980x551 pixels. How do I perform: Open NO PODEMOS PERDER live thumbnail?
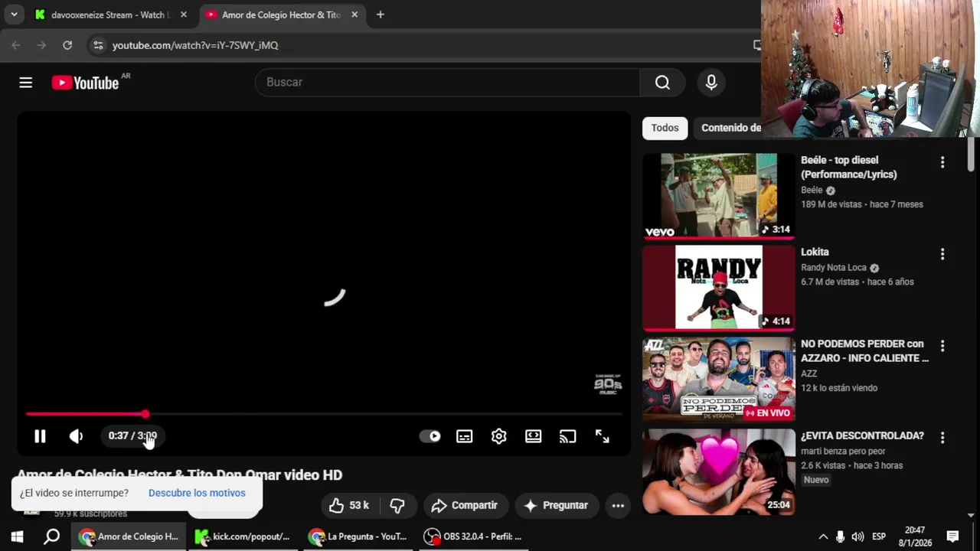pos(719,380)
